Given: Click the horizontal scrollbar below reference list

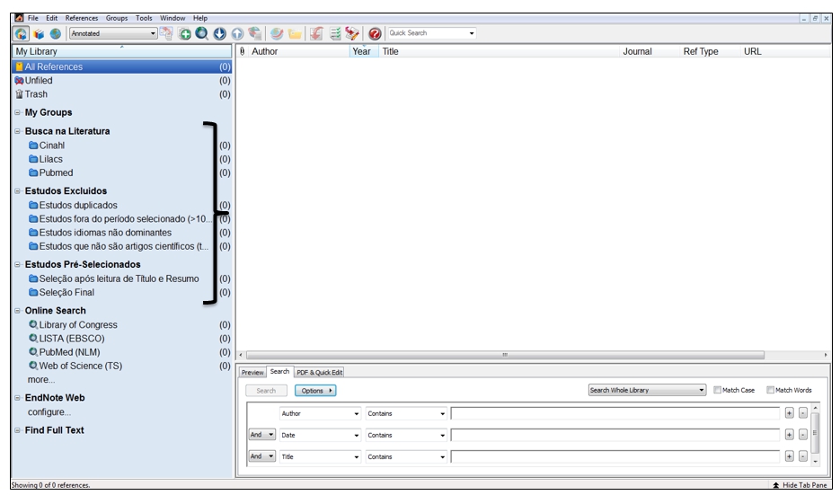Looking at the screenshot, I should 505,355.
